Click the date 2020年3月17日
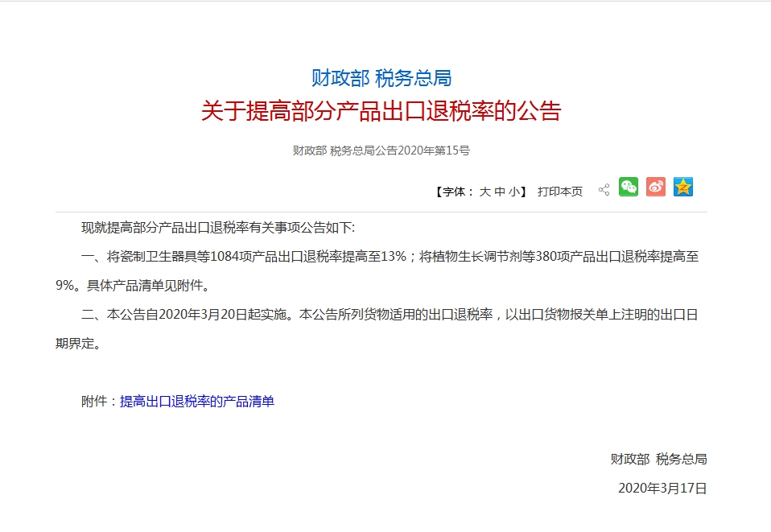The width and height of the screenshot is (771, 532). tap(662, 489)
